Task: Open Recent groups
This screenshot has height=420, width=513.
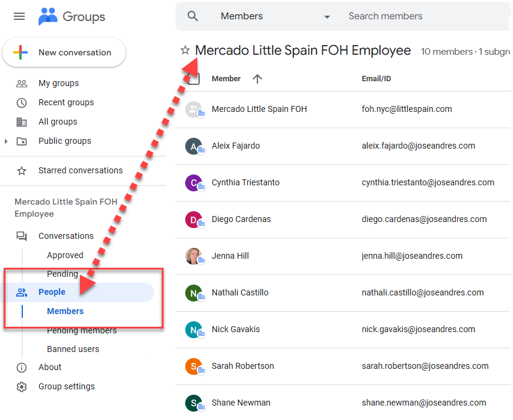Action: [x=66, y=102]
